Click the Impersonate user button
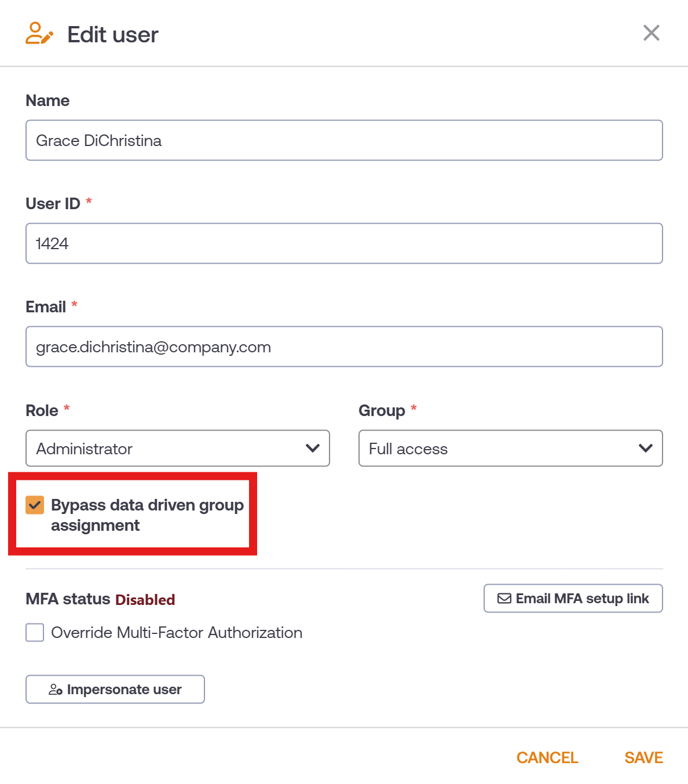Viewport: 688px width, 784px height. 115,689
